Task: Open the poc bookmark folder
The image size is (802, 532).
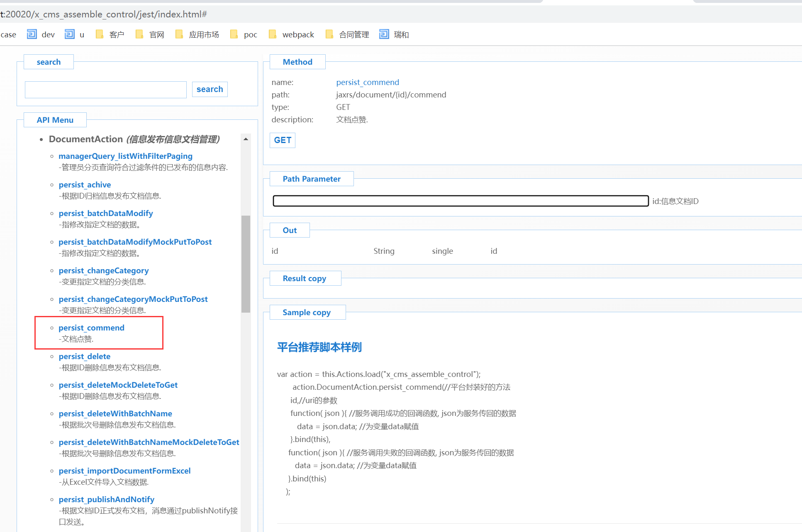Action: (234, 34)
